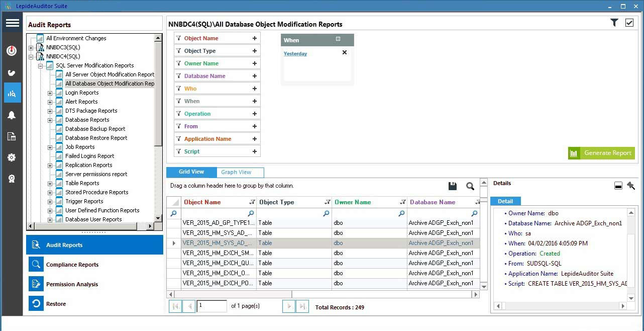Add Owner Name filter with plus
The height and width of the screenshot is (331, 644).
255,63
